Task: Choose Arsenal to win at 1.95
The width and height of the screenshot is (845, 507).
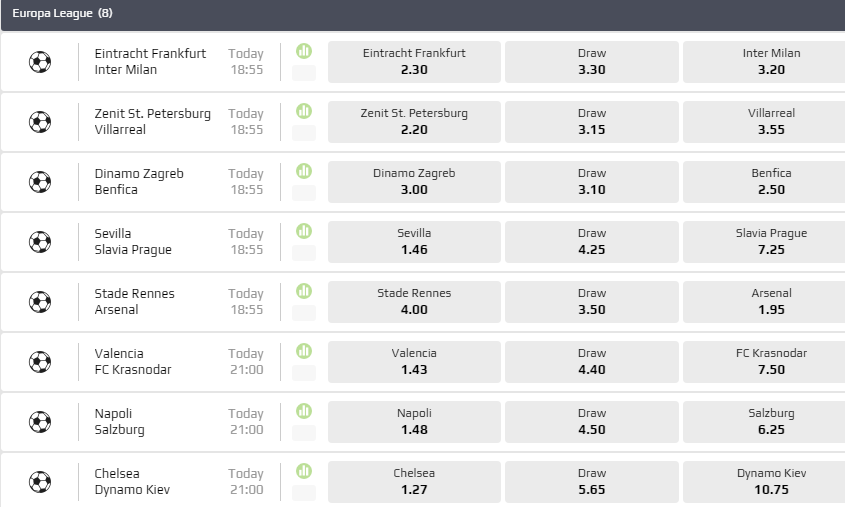Action: click(x=770, y=302)
